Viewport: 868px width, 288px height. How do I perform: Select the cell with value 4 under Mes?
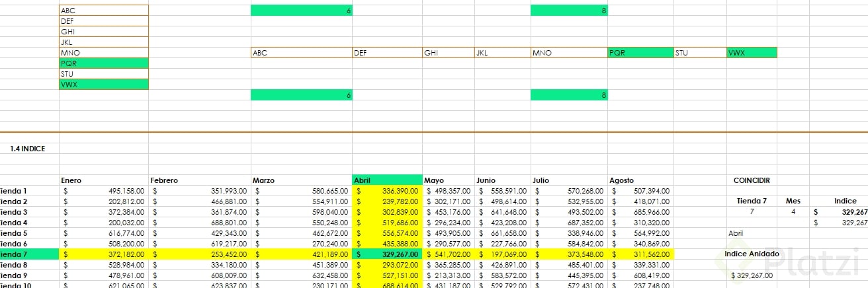coord(793,212)
